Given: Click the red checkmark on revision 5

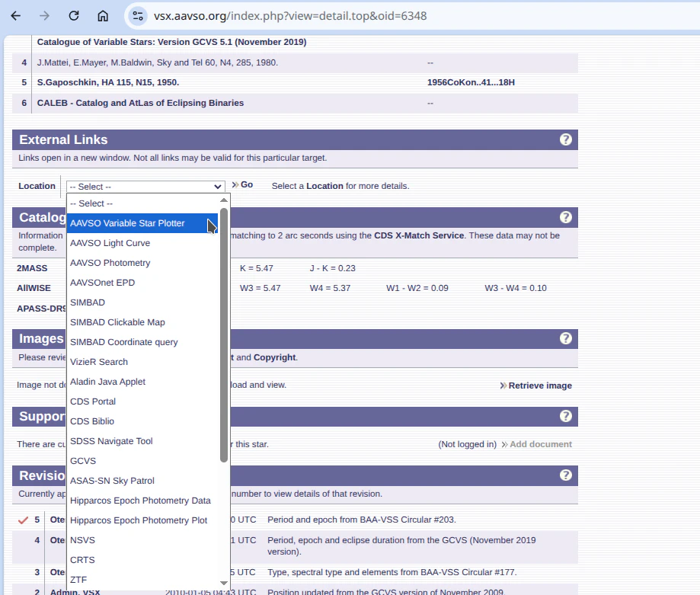Looking at the screenshot, I should (23, 520).
